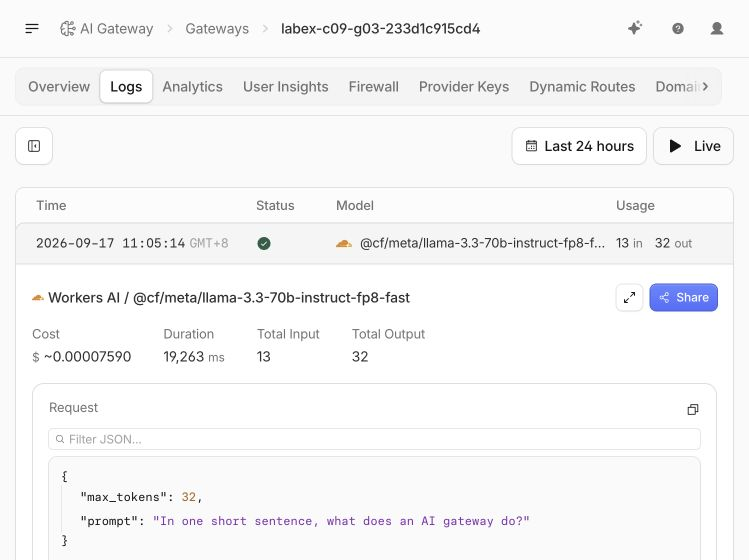The width and height of the screenshot is (749, 560).
Task: Click the Total Output value 32
Action: pos(360,356)
